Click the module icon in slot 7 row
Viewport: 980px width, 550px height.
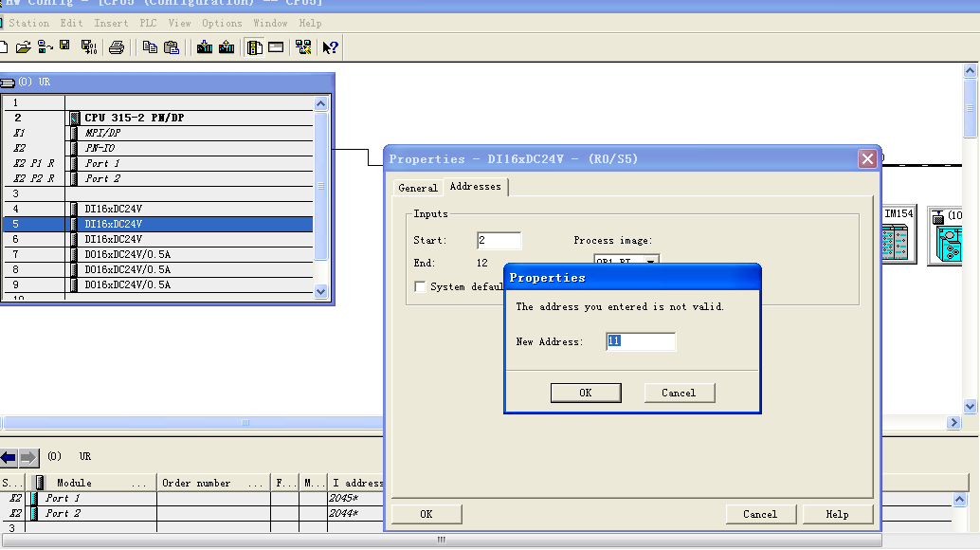coord(75,254)
